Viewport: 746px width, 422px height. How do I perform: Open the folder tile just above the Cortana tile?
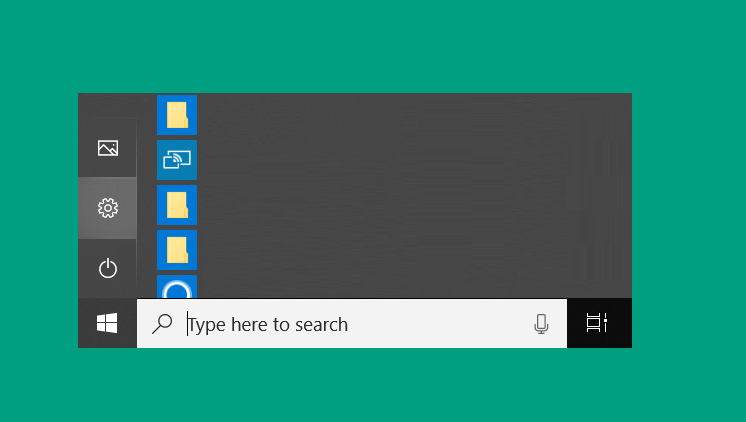click(177, 250)
